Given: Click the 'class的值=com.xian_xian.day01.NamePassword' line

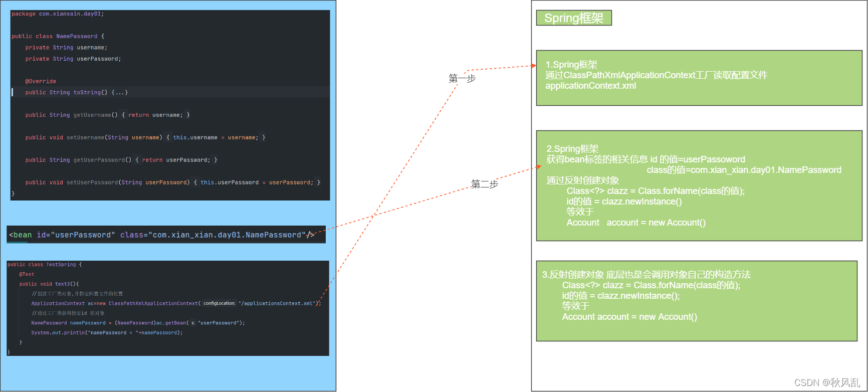Looking at the screenshot, I should 744,170.
